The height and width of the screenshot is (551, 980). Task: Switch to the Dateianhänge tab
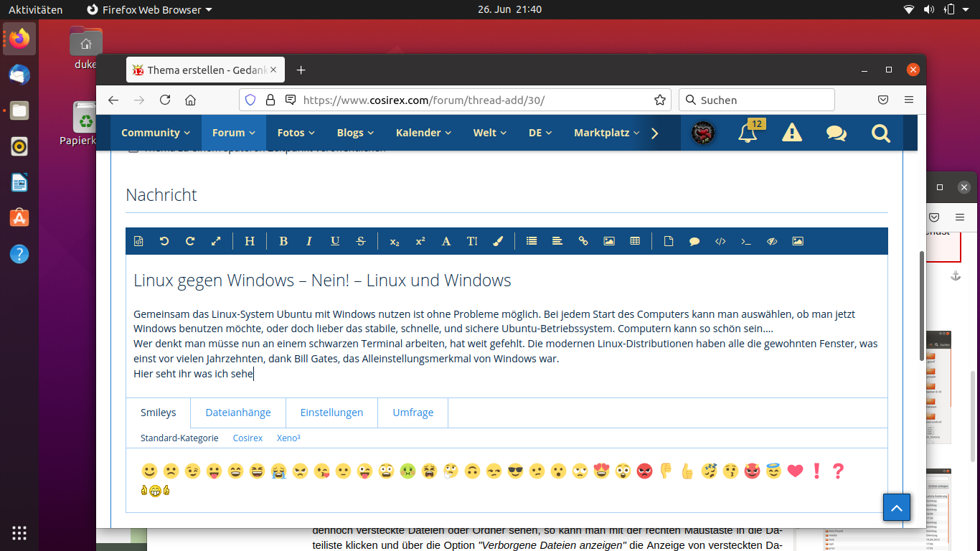coord(238,413)
